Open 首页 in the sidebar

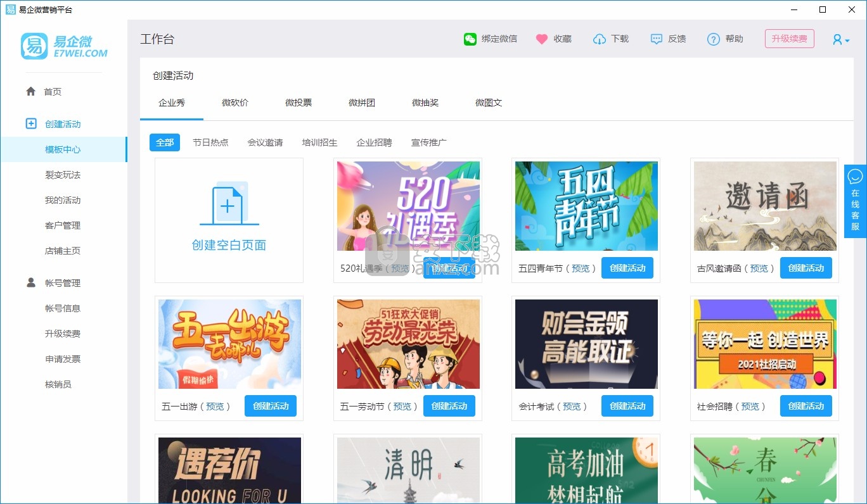coord(53,92)
